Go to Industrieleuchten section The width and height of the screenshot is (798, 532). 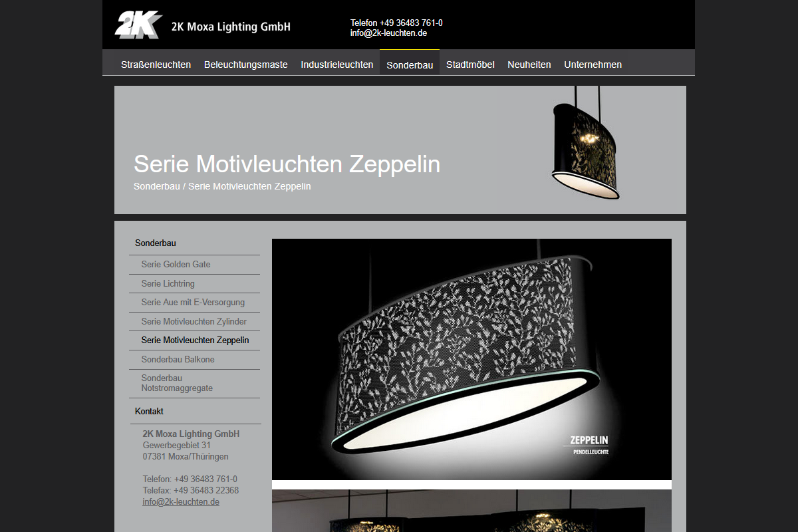337,65
